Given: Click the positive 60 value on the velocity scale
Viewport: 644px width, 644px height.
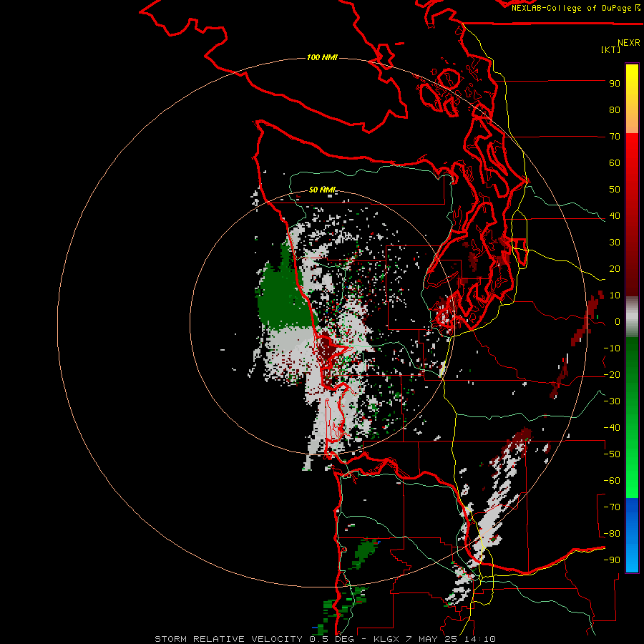Looking at the screenshot, I should (615, 163).
